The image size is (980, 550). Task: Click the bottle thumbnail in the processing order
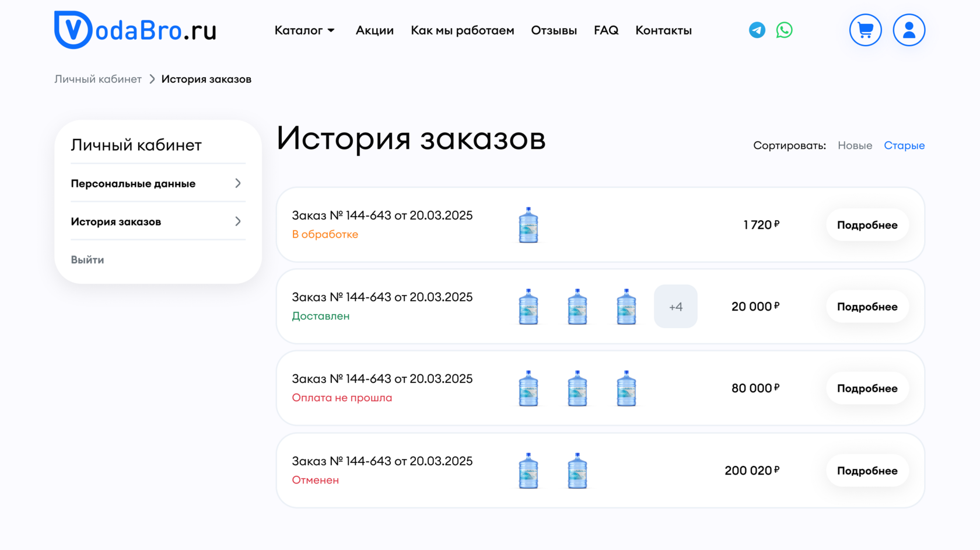point(528,225)
